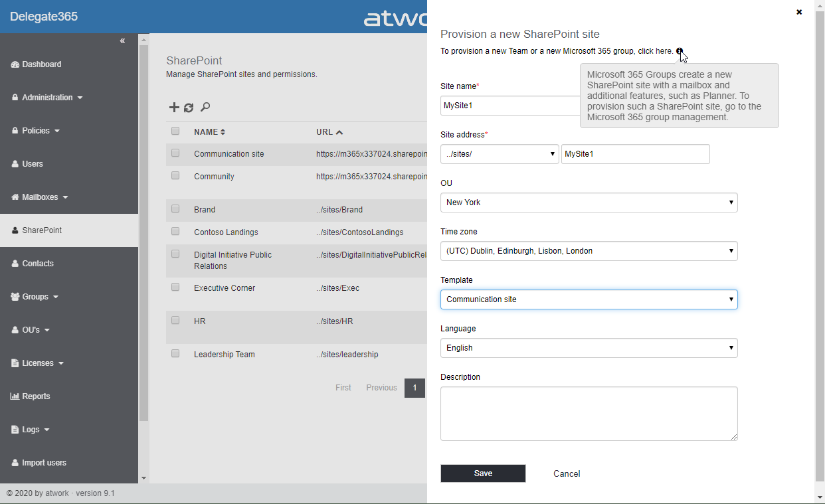825x504 pixels.
Task: Click the NAME column sort arrows
Action: [223, 132]
